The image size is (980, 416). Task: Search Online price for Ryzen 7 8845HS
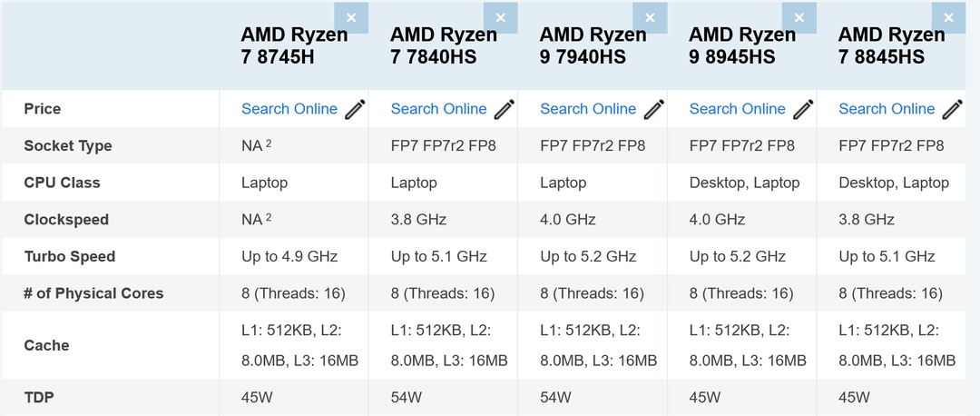pos(887,109)
